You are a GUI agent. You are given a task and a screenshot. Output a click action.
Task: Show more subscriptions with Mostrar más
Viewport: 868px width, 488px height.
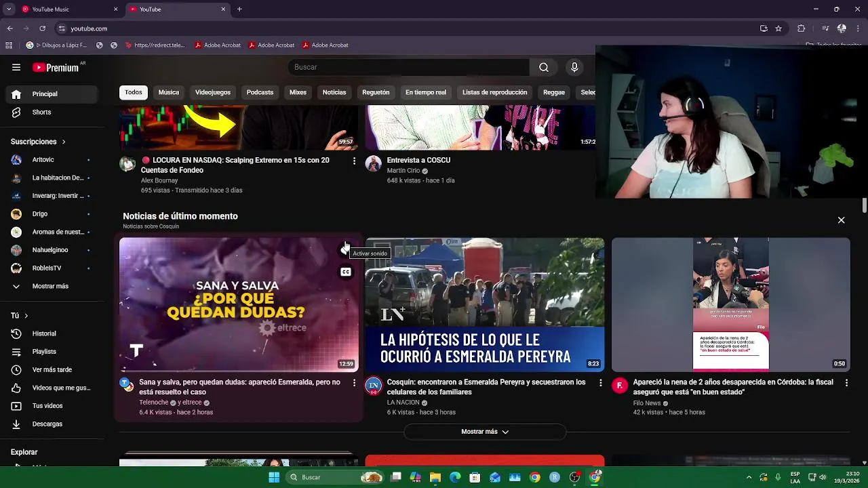52,286
